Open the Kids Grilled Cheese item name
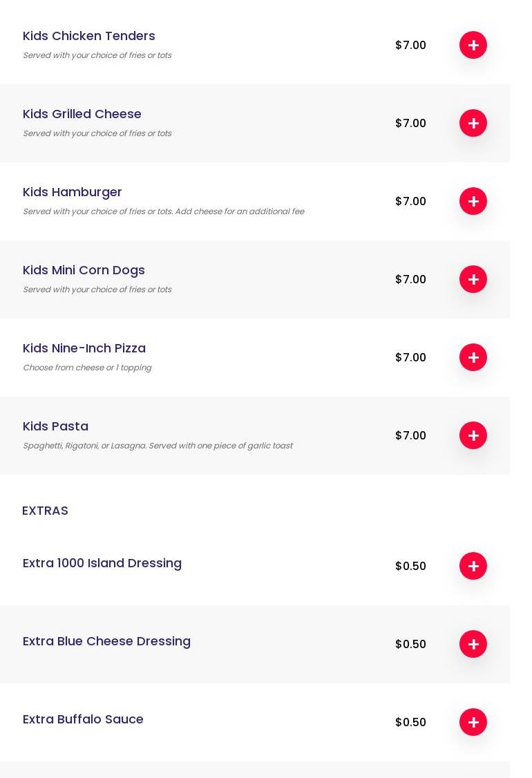 [82, 114]
